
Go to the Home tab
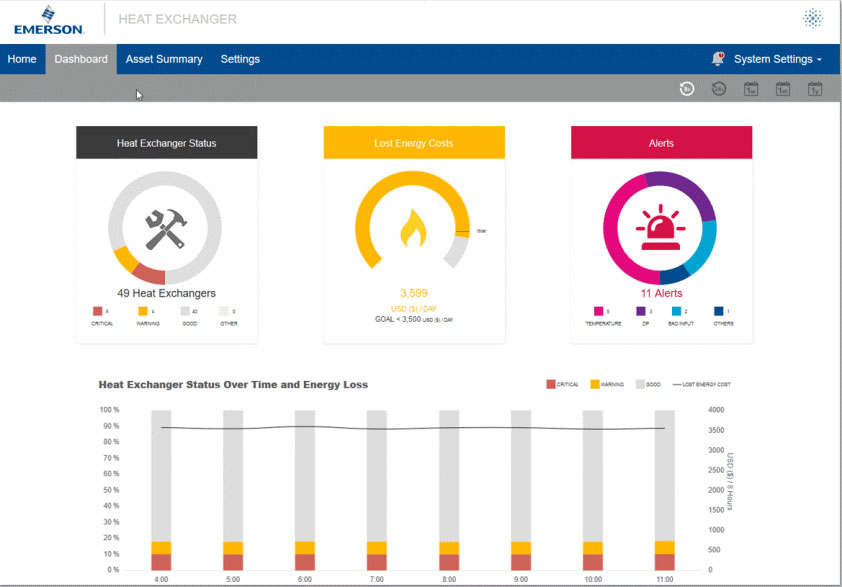pyautogui.click(x=22, y=59)
